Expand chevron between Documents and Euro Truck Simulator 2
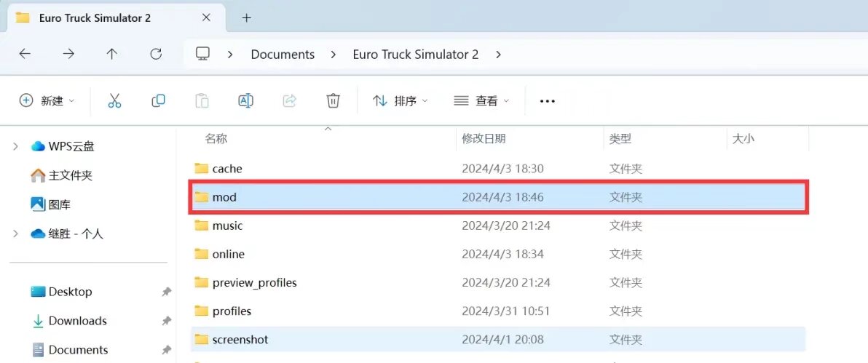Image resolution: width=868 pixels, height=363 pixels. 334,55
